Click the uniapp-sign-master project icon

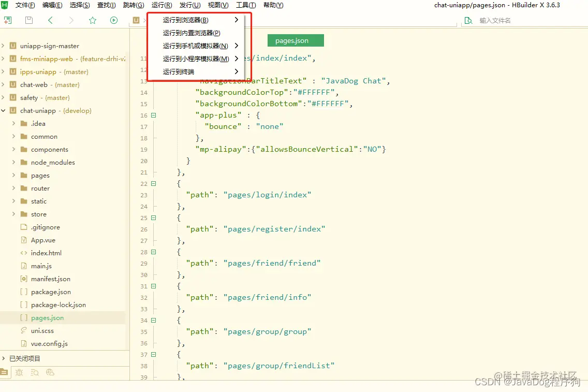13,46
